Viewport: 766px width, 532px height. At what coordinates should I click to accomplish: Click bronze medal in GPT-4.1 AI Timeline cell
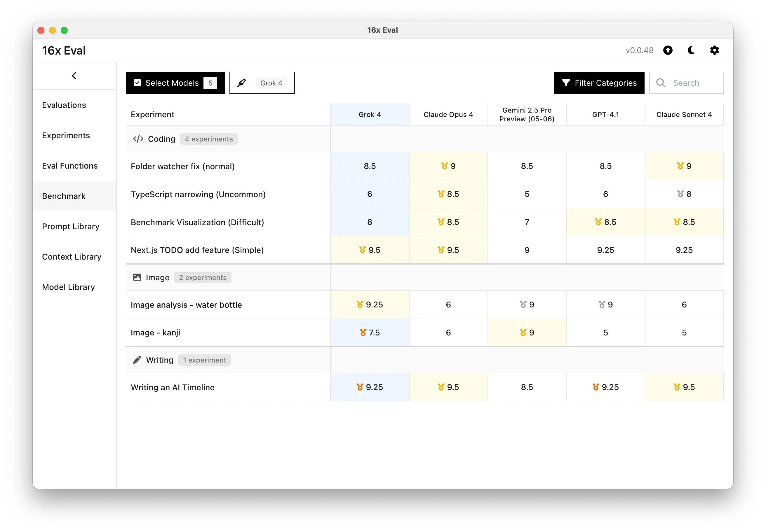(596, 387)
